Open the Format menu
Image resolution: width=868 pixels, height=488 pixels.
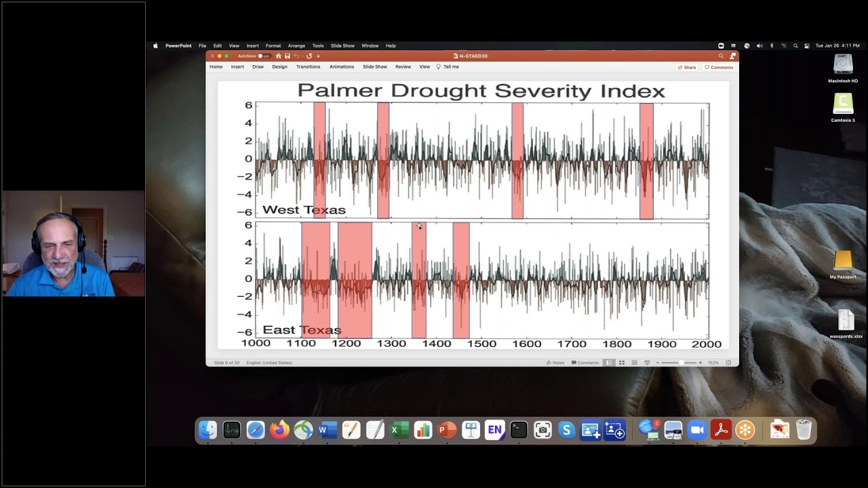(x=273, y=45)
